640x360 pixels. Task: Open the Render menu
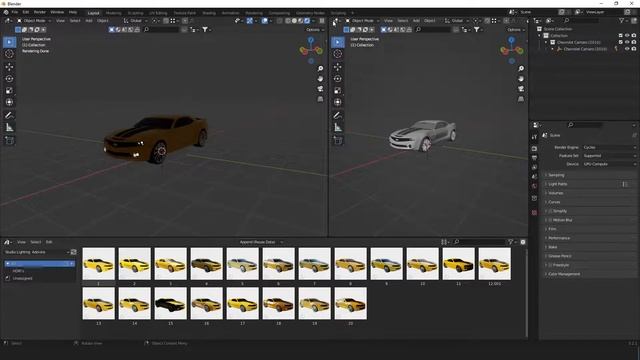(40, 12)
